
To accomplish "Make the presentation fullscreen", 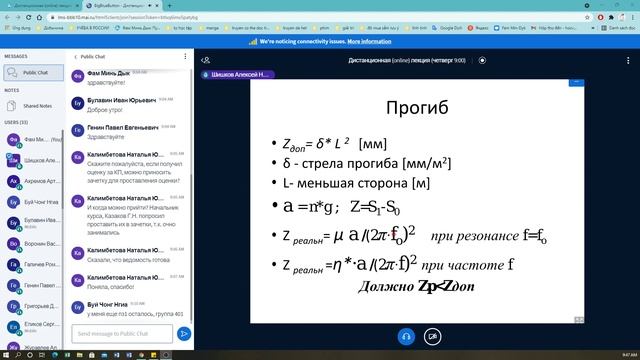I will [x=579, y=320].
